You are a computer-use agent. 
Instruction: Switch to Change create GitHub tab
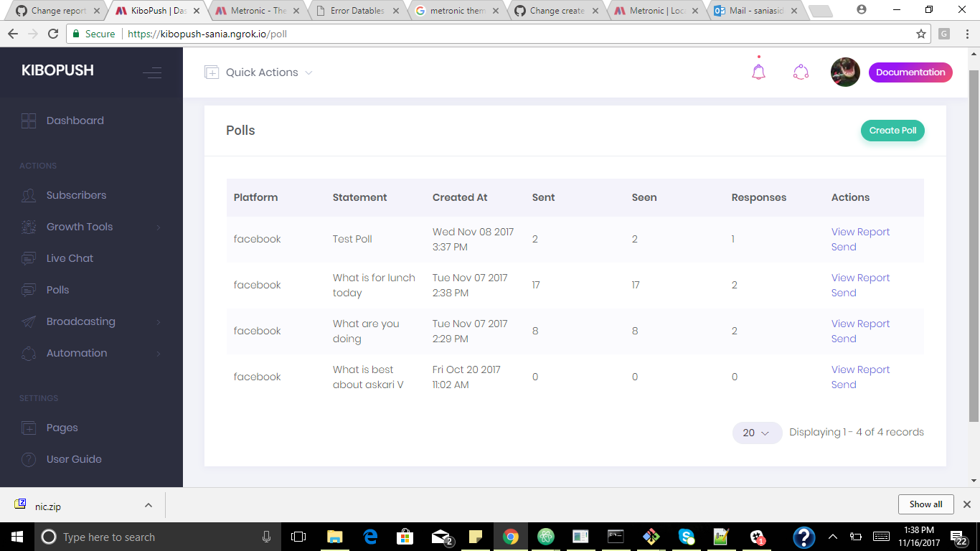(557, 11)
